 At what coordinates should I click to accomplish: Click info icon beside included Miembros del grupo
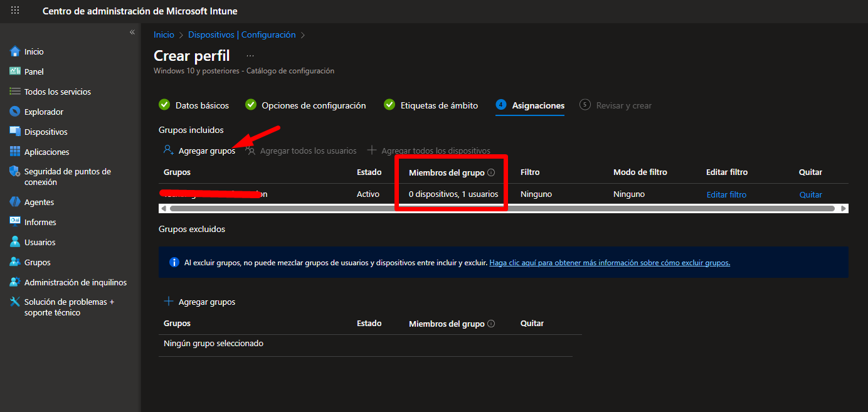(x=491, y=172)
